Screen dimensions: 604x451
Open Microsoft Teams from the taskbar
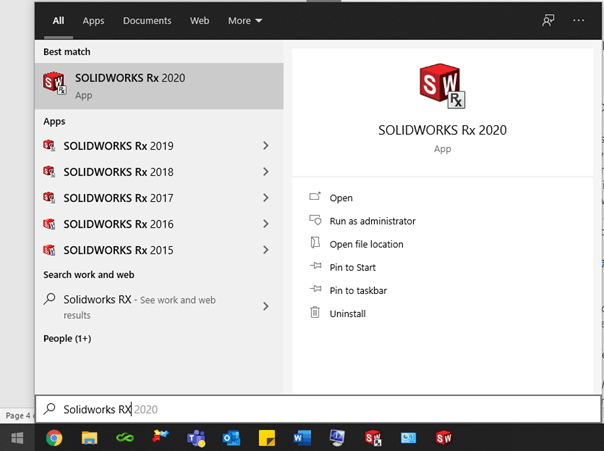click(196, 438)
